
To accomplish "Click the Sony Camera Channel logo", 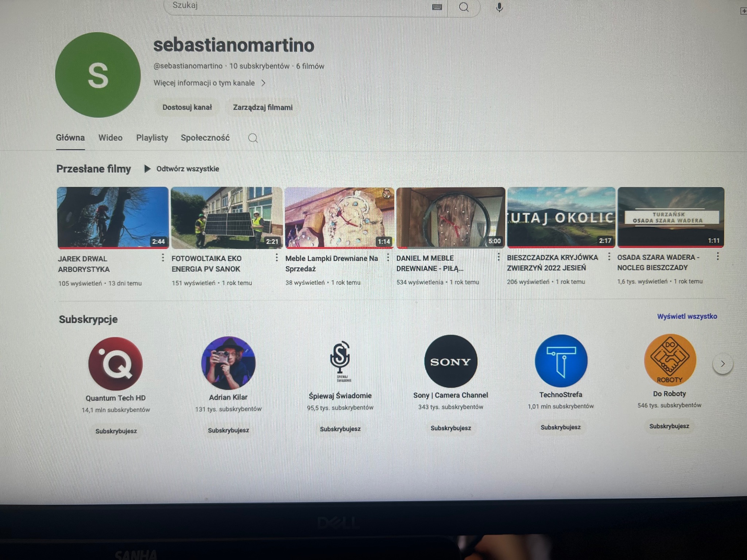I will click(x=451, y=361).
